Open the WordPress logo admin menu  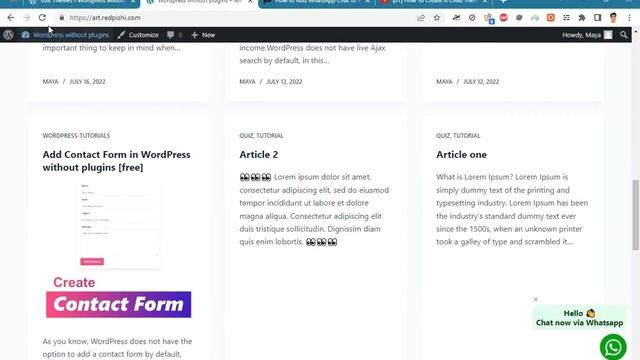[8, 35]
